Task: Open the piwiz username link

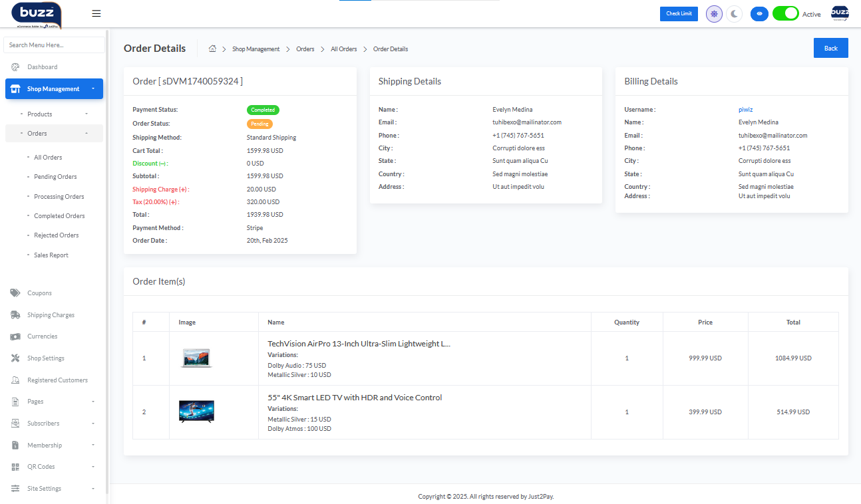Action: [x=745, y=110]
